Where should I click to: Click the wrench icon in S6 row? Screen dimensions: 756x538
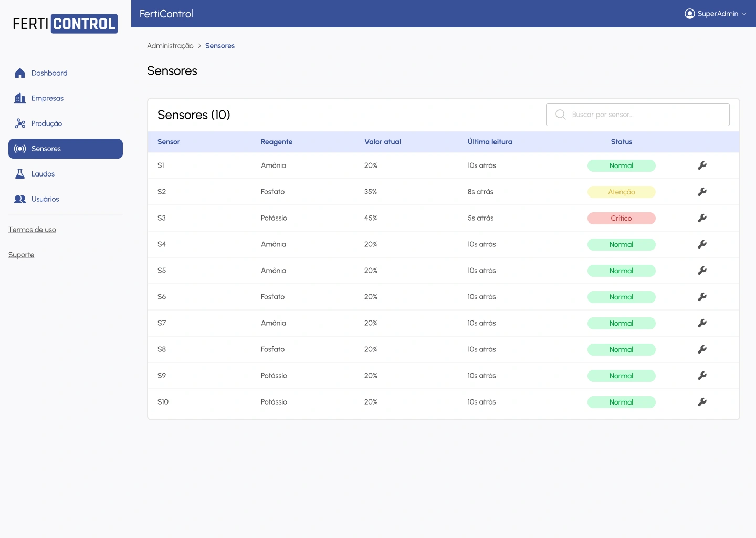point(702,297)
